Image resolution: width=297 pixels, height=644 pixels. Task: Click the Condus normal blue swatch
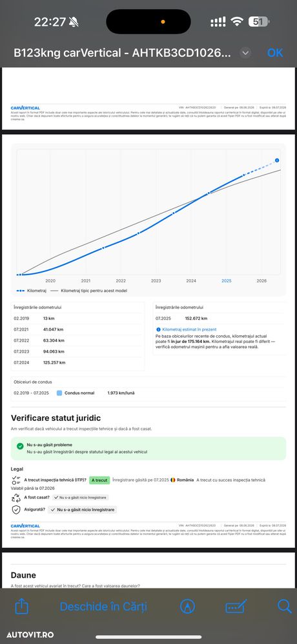pyautogui.click(x=59, y=393)
